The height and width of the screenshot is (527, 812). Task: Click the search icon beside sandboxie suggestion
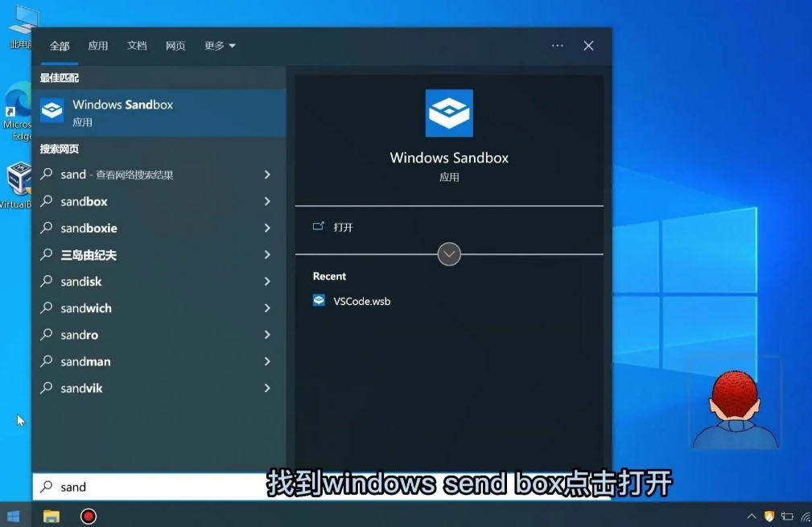pos(47,228)
